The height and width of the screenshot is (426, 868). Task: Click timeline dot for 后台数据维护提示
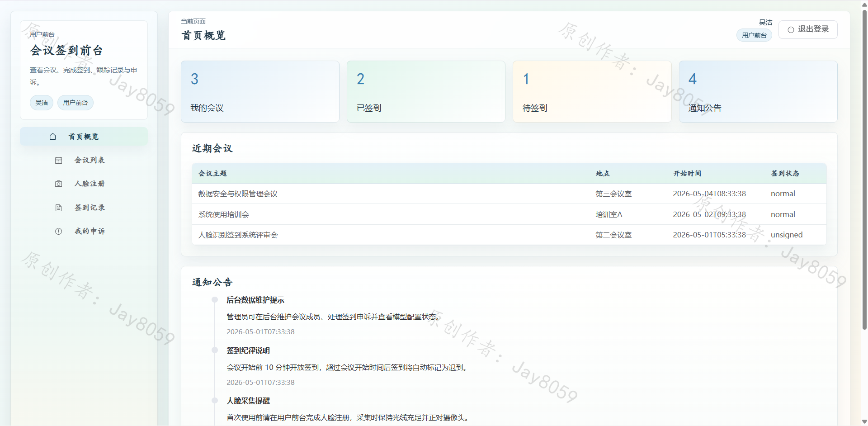point(215,299)
